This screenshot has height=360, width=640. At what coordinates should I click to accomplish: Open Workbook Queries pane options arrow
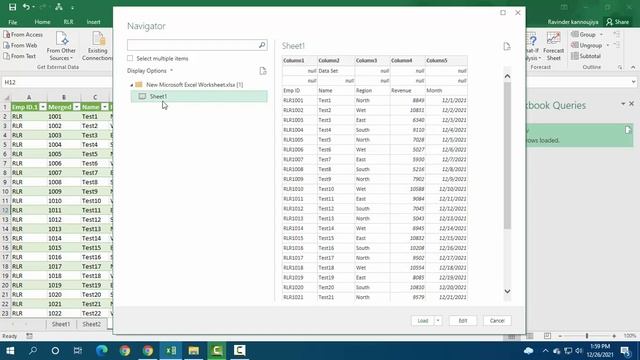click(x=623, y=104)
